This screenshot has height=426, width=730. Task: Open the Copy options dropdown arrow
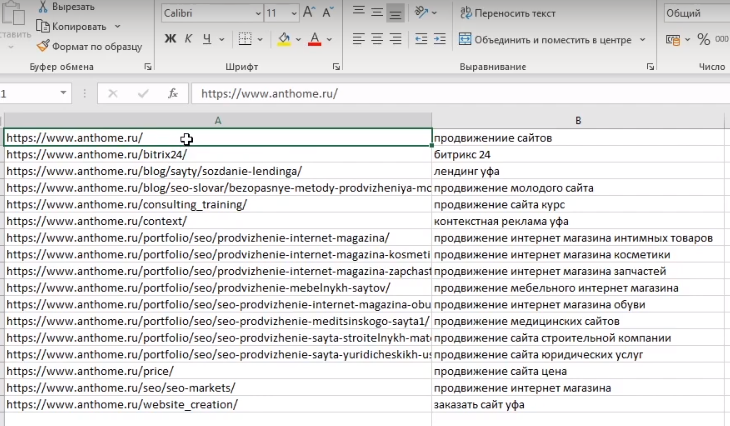click(x=117, y=27)
